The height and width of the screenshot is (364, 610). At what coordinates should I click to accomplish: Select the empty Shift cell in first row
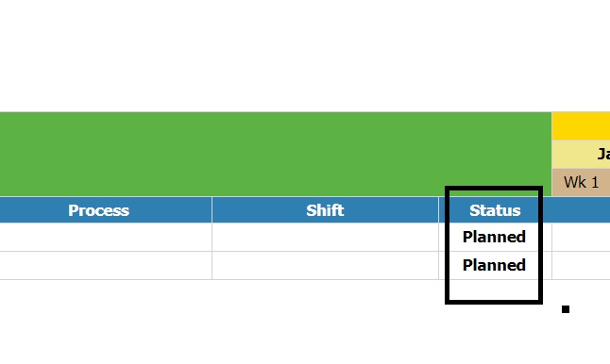point(325,237)
